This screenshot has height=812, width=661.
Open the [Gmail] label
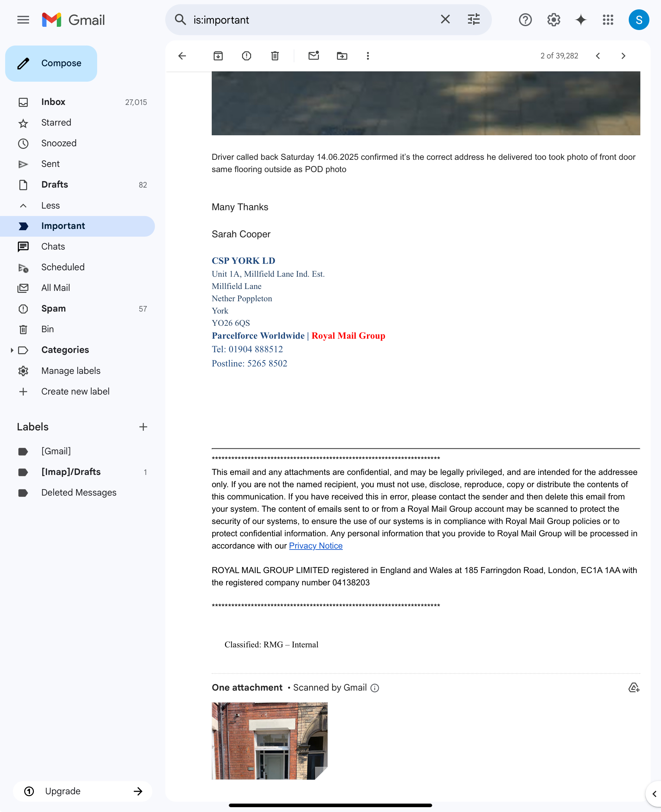pos(77,451)
